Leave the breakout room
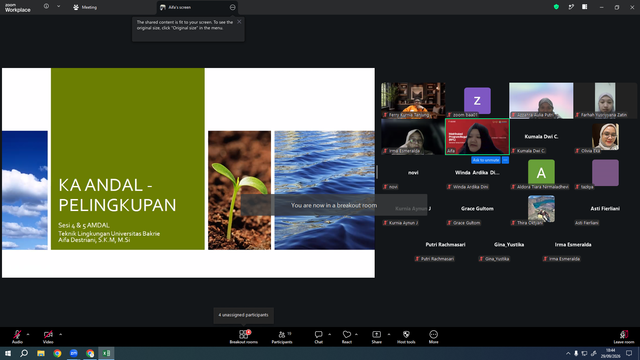This screenshot has height=360, width=640. [x=624, y=336]
